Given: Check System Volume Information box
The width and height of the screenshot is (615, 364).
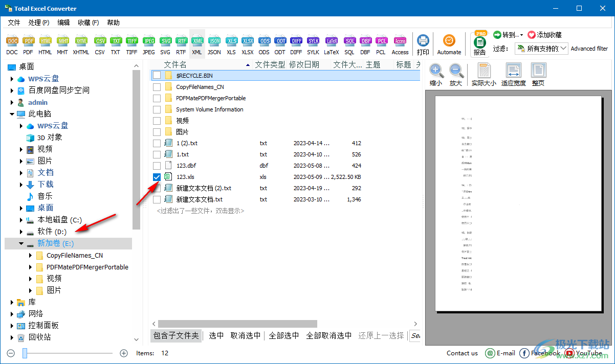Looking at the screenshot, I should pos(157,109).
